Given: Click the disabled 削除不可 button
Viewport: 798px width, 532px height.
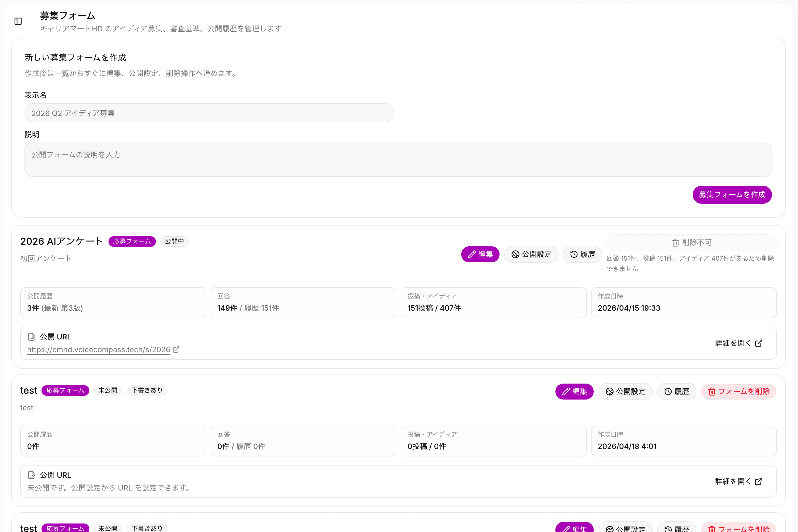Looking at the screenshot, I should (691, 243).
